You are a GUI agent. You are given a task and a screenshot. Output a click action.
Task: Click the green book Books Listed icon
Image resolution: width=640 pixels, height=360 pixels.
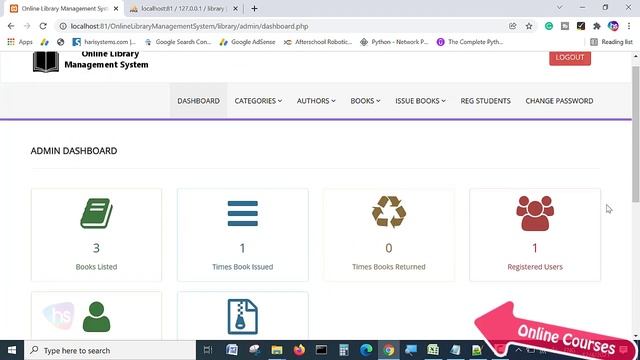[96, 213]
